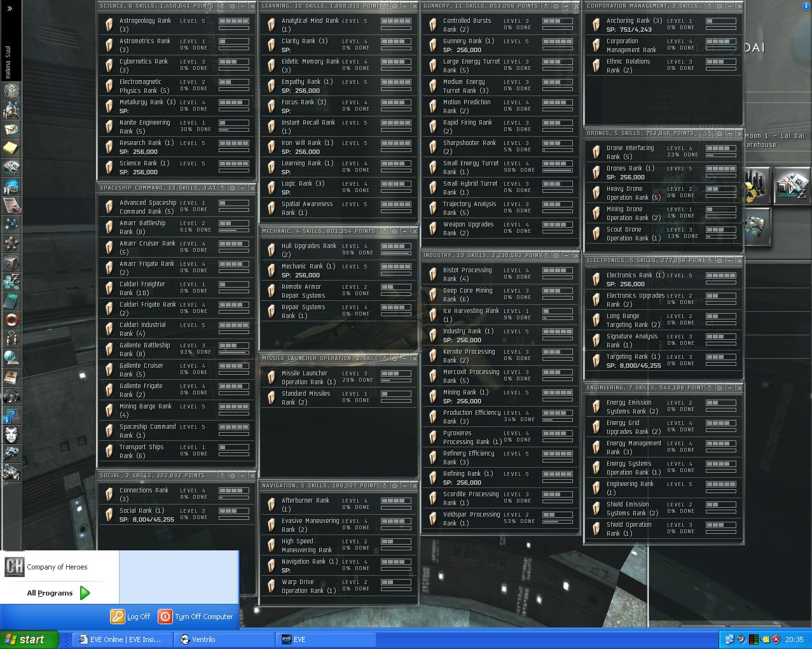Click the Log Off button

coord(131,617)
